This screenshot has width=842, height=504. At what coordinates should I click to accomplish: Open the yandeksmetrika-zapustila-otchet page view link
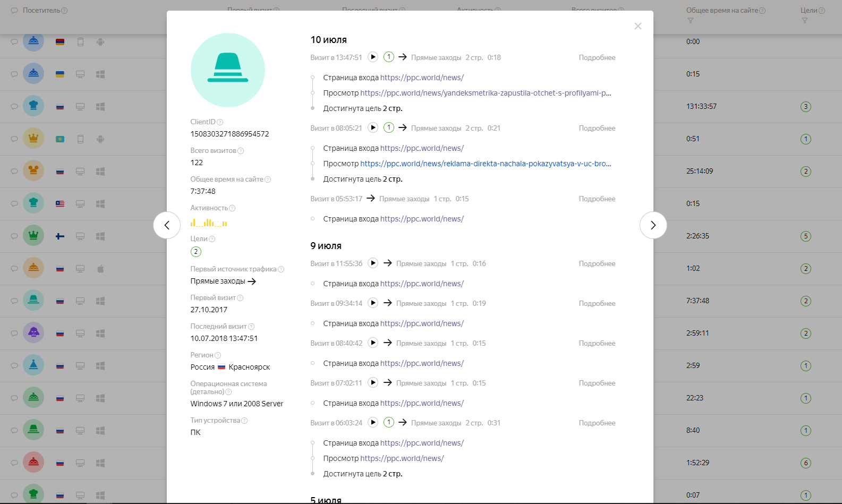[486, 93]
